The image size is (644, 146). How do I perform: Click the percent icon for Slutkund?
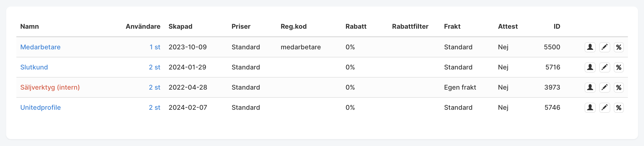(619, 67)
